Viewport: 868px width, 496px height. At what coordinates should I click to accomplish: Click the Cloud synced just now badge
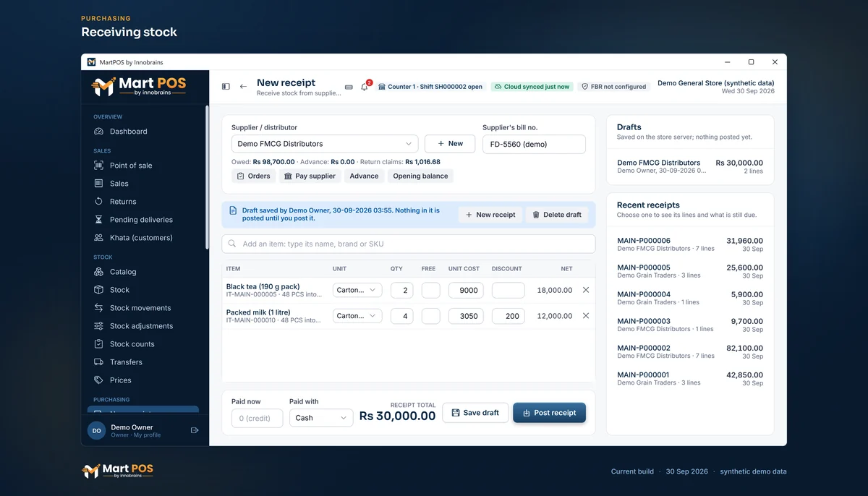point(532,87)
